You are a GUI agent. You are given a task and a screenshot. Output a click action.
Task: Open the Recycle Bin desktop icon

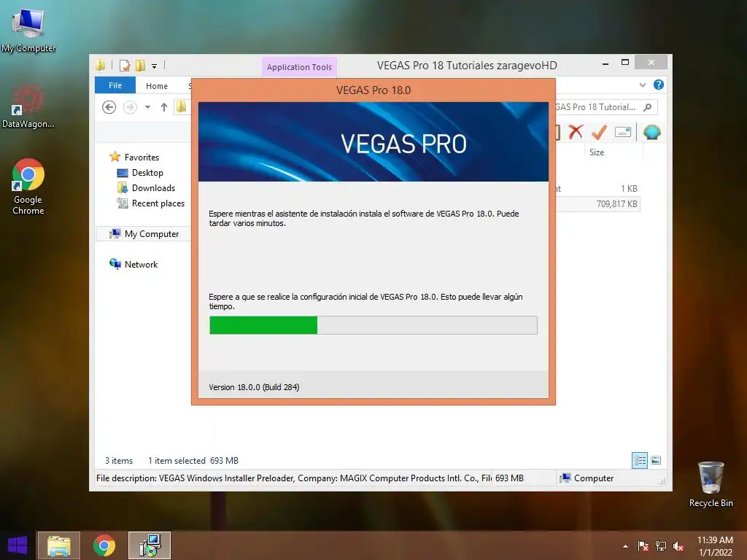[711, 484]
